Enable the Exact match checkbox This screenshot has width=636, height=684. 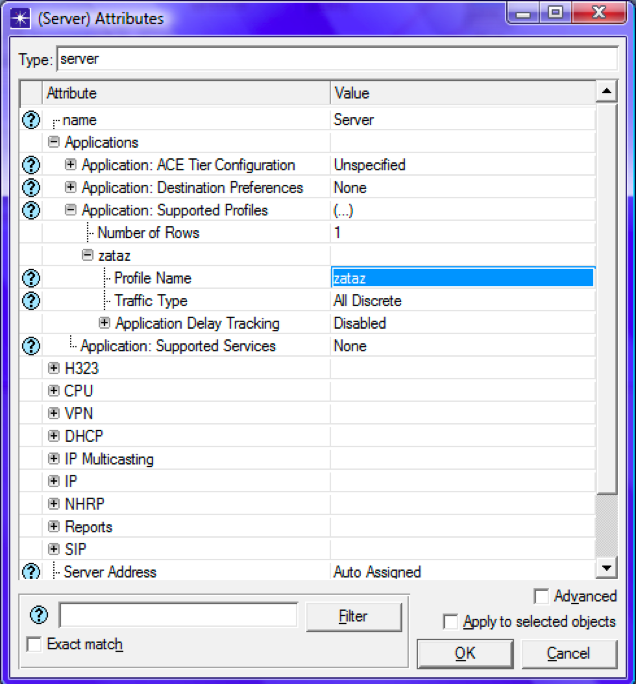click(34, 644)
